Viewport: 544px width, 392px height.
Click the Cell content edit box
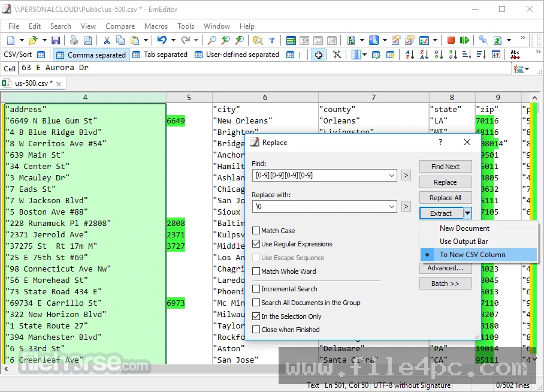tap(265, 68)
